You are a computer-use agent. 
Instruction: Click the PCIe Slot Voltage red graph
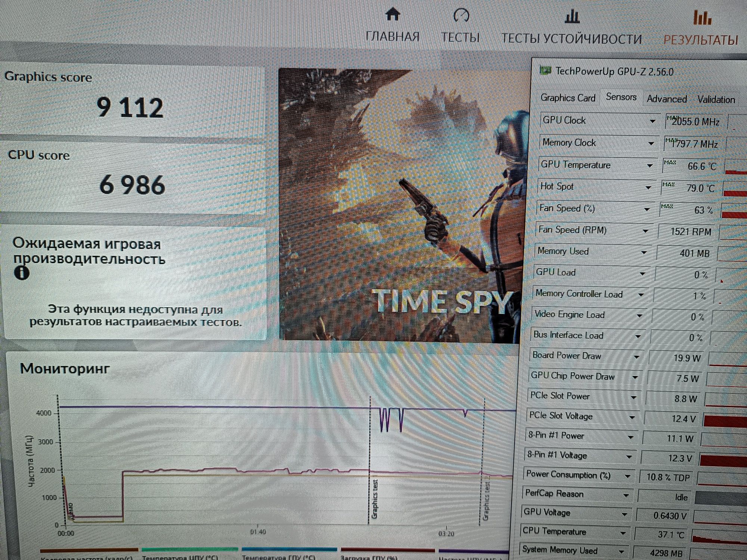tap(725, 421)
